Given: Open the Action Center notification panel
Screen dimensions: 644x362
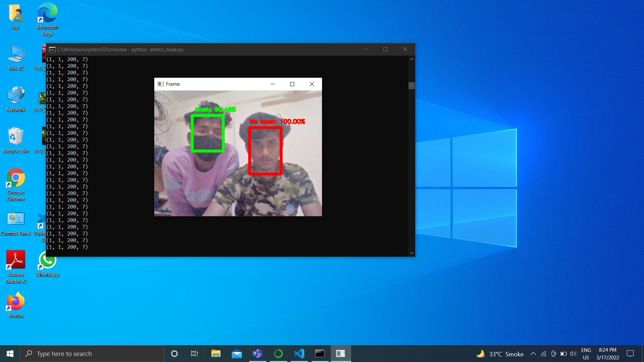Looking at the screenshot, I should pyautogui.click(x=630, y=353).
